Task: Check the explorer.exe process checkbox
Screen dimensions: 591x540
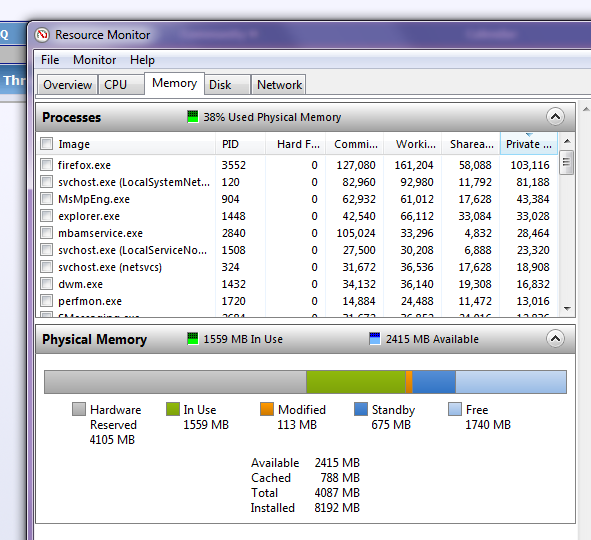Action: click(47, 216)
